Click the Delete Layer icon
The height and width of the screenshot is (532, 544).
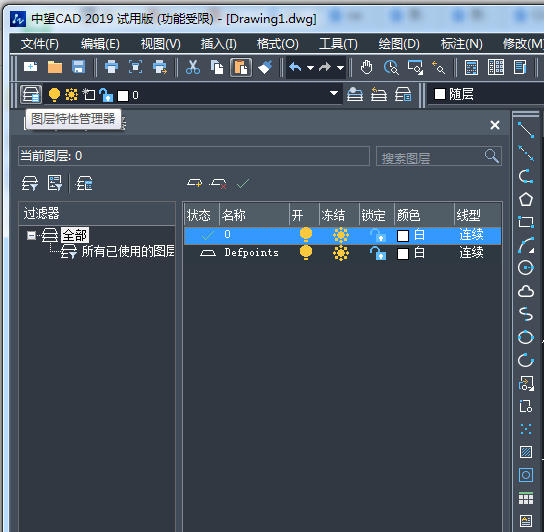(x=218, y=183)
